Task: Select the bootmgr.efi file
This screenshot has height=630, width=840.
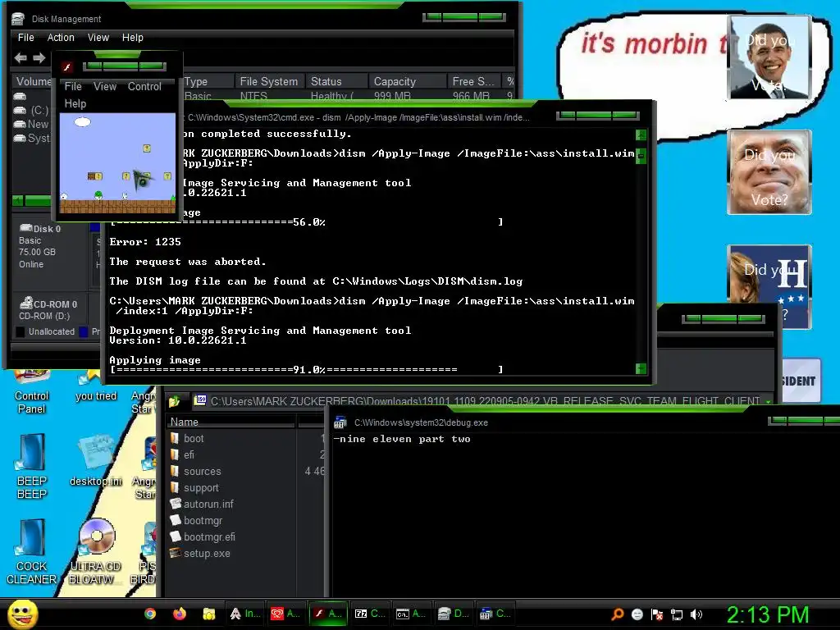Action: point(203,536)
